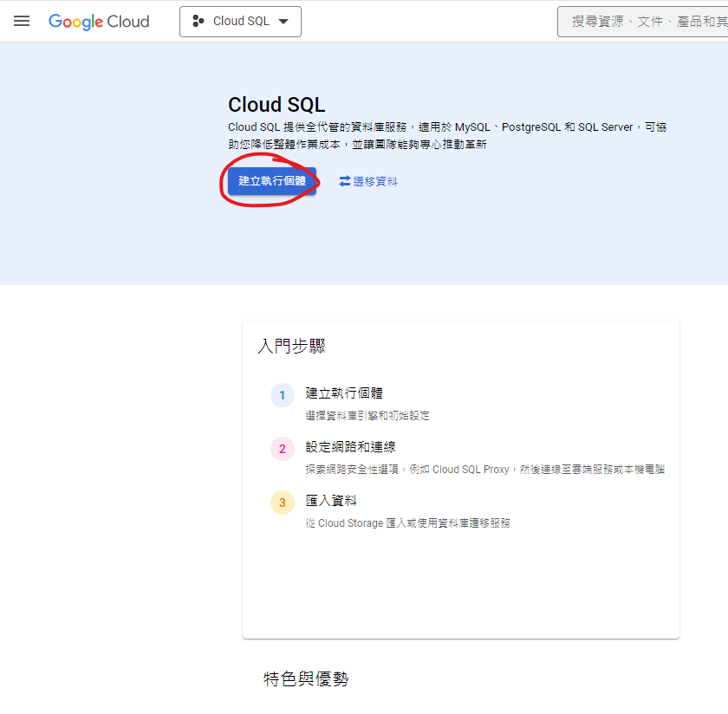Select the 建立執行個體 step title in 入門步驟
This screenshot has width=728, height=714.
345,393
